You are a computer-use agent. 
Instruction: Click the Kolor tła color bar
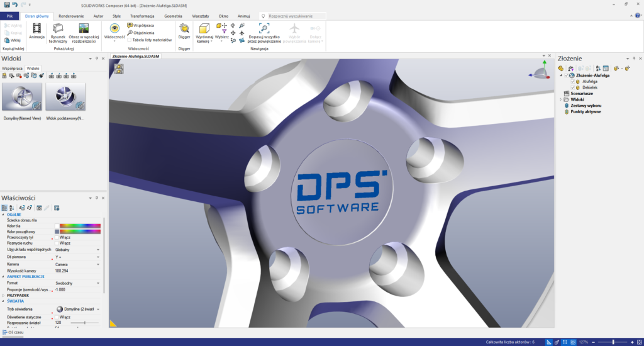pyautogui.click(x=80, y=225)
